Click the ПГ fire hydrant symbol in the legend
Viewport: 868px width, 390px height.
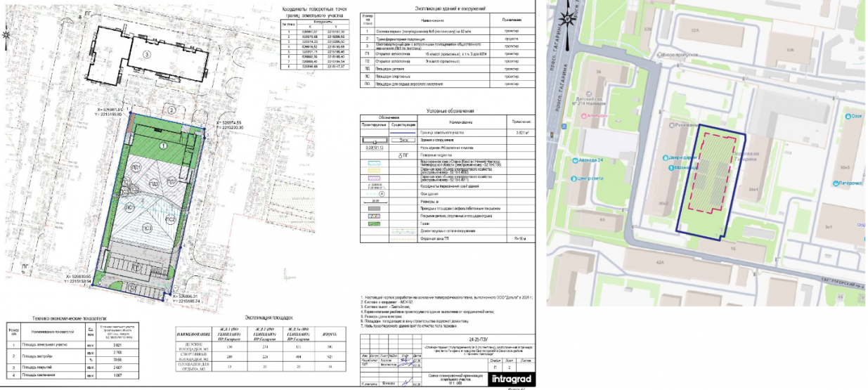pyautogui.click(x=403, y=154)
